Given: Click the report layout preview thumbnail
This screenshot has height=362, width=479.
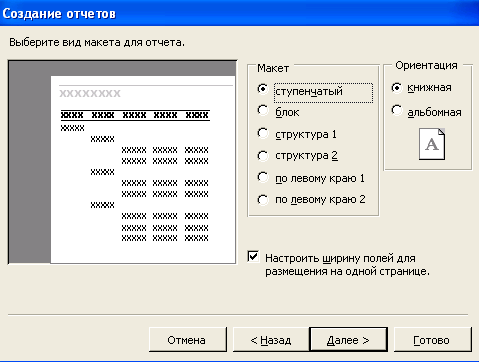Looking at the screenshot, I should coord(122,162).
